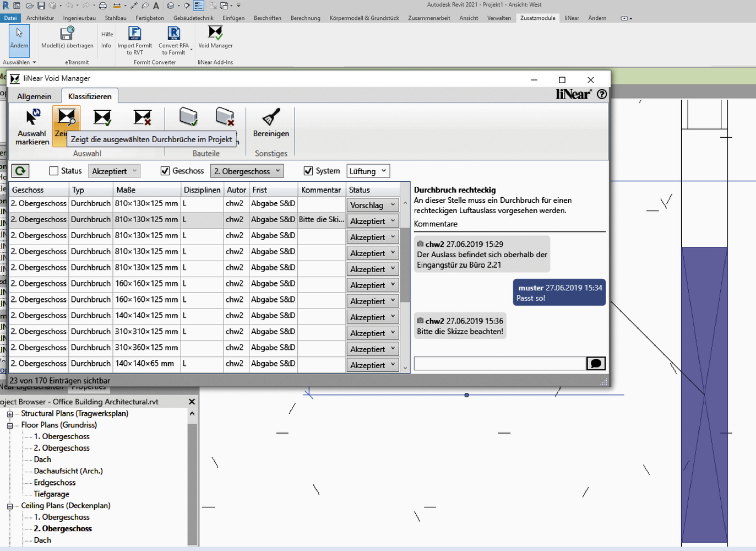Open the Architektur ribbon tab

40,18
